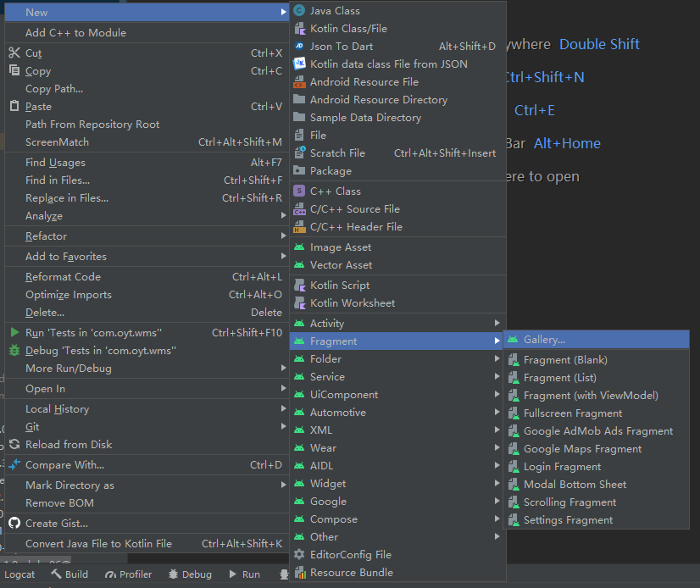Choose Scrolling Fragment
The image size is (700, 588).
click(x=597, y=502)
